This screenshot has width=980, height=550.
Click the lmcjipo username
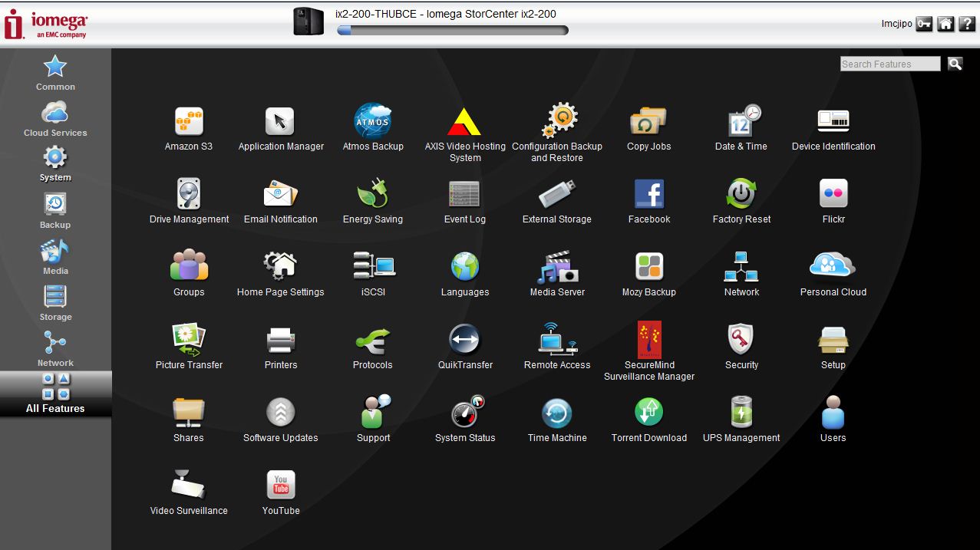[x=896, y=24]
